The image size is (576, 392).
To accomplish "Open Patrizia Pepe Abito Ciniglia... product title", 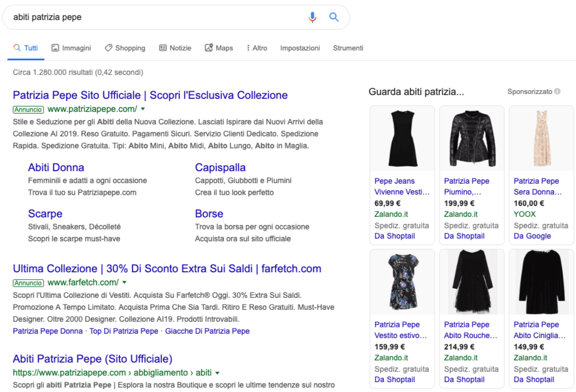I will tap(540, 330).
